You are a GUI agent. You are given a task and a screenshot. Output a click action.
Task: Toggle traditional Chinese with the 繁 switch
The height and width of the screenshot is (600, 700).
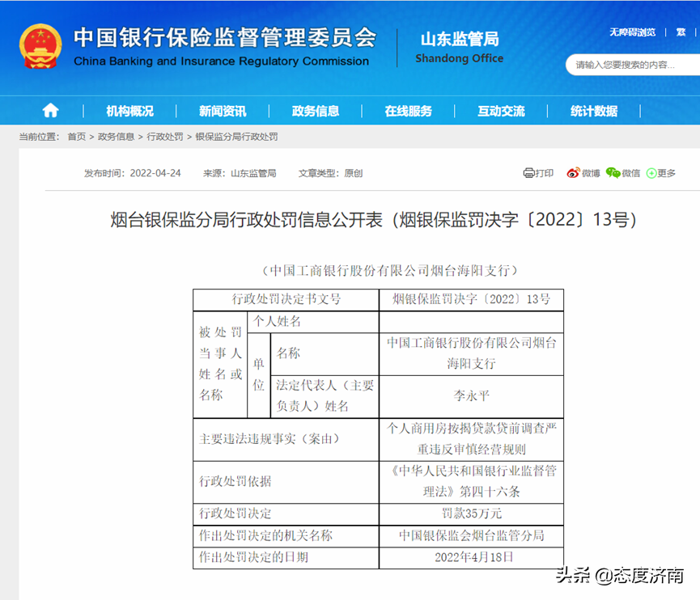point(681,32)
